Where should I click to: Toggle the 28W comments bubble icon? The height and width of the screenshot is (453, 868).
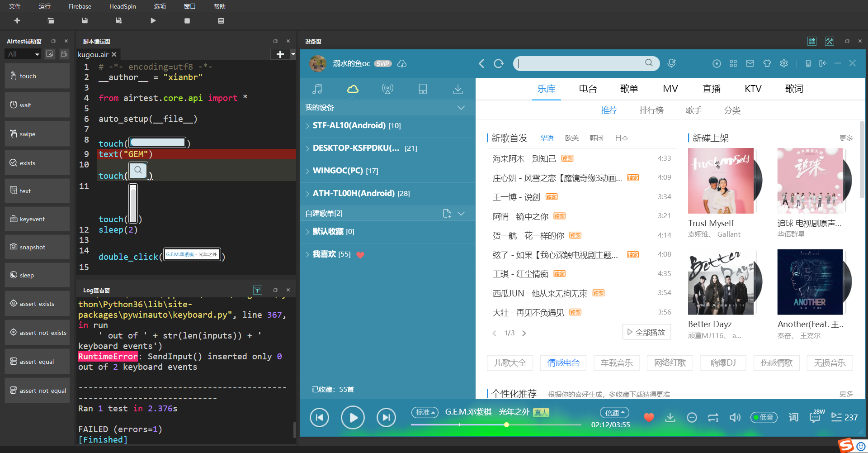[x=816, y=416]
